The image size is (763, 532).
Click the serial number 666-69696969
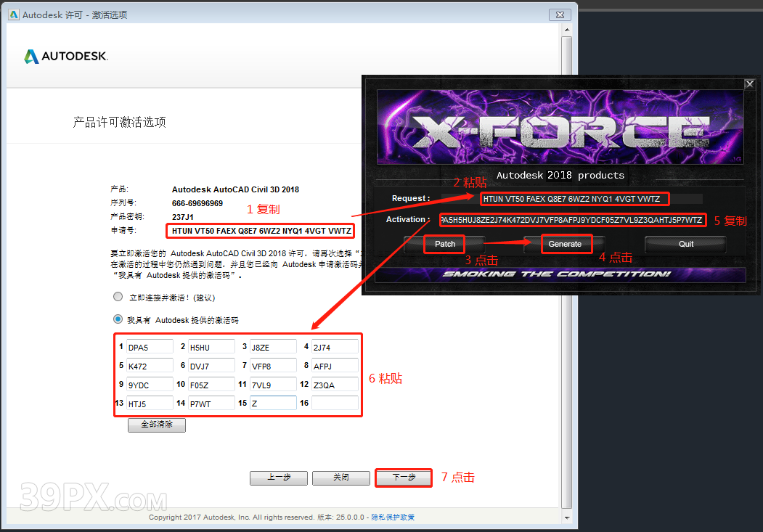coord(197,203)
